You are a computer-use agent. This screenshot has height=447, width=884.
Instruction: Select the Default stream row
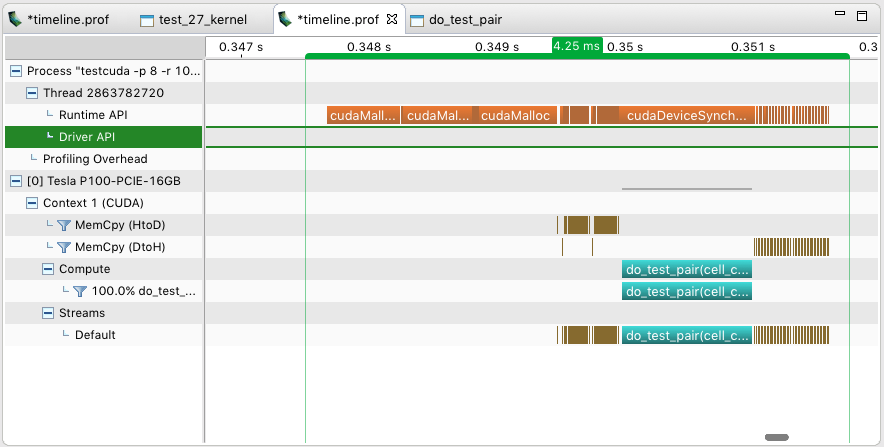(103, 335)
